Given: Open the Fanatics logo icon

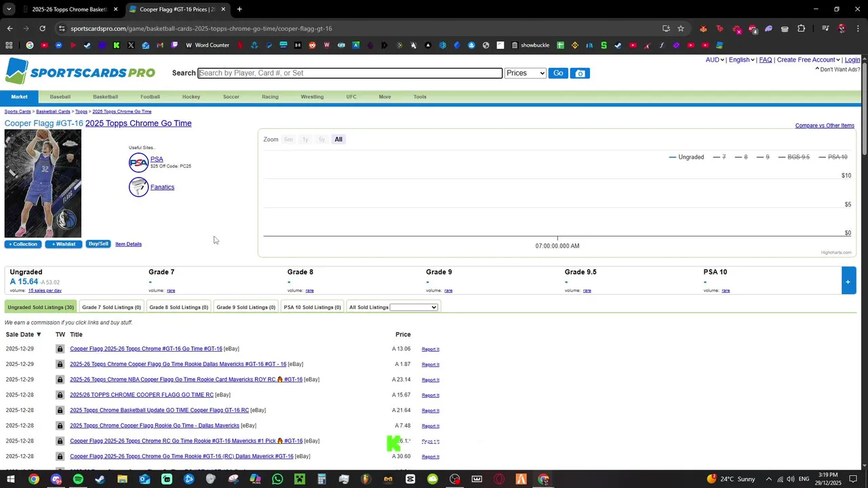Looking at the screenshot, I should [138, 187].
